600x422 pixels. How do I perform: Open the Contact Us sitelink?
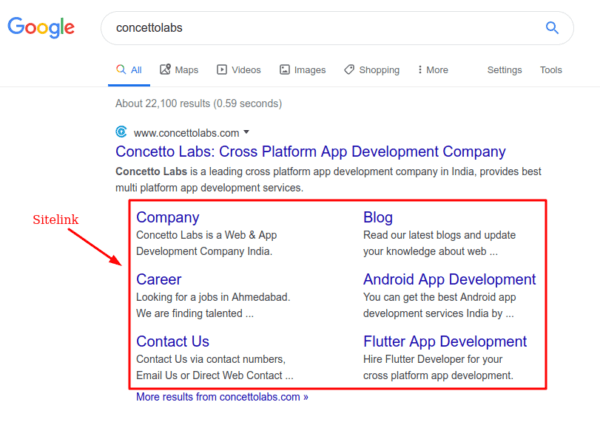pos(172,341)
